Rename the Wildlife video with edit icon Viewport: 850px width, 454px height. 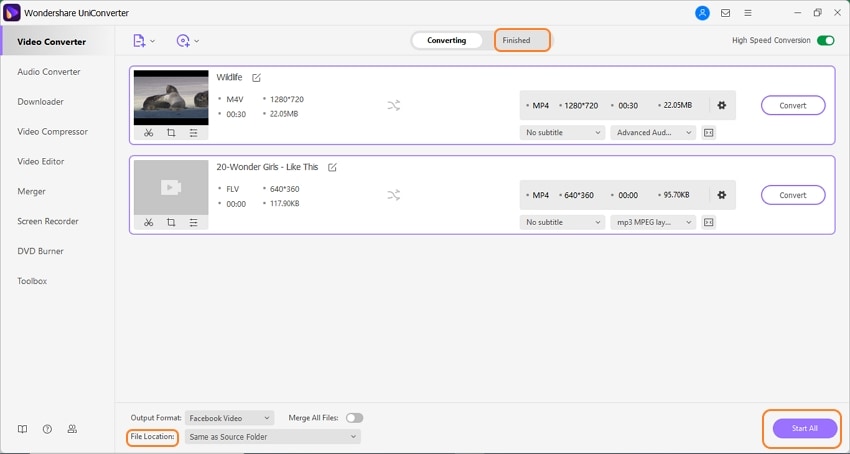pos(256,78)
